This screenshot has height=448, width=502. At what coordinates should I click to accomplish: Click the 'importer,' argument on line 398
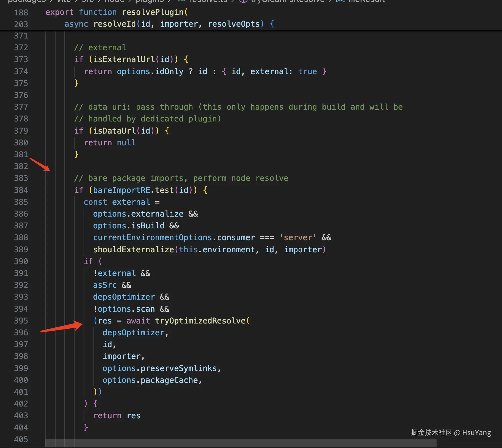pyautogui.click(x=124, y=356)
